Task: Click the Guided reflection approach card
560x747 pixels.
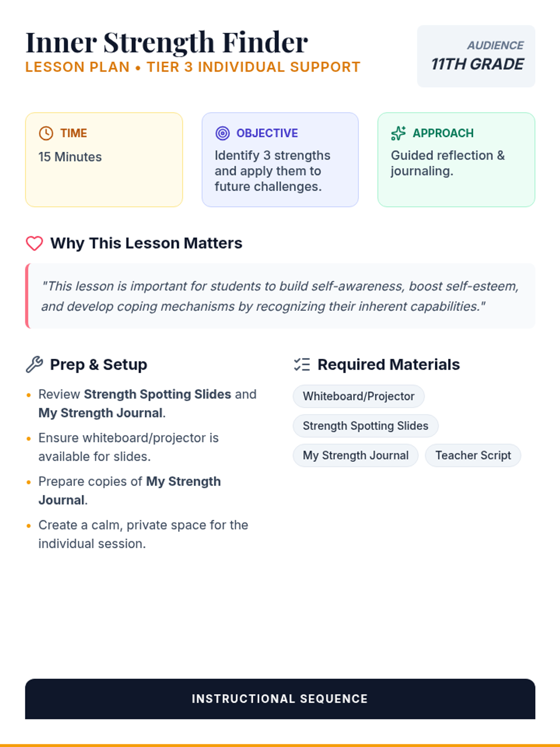Action: [448, 163]
